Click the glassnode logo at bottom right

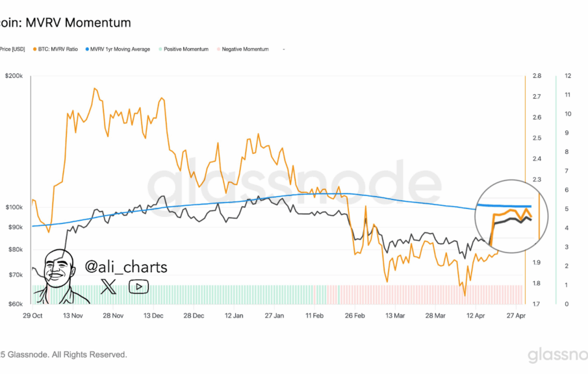point(557,355)
